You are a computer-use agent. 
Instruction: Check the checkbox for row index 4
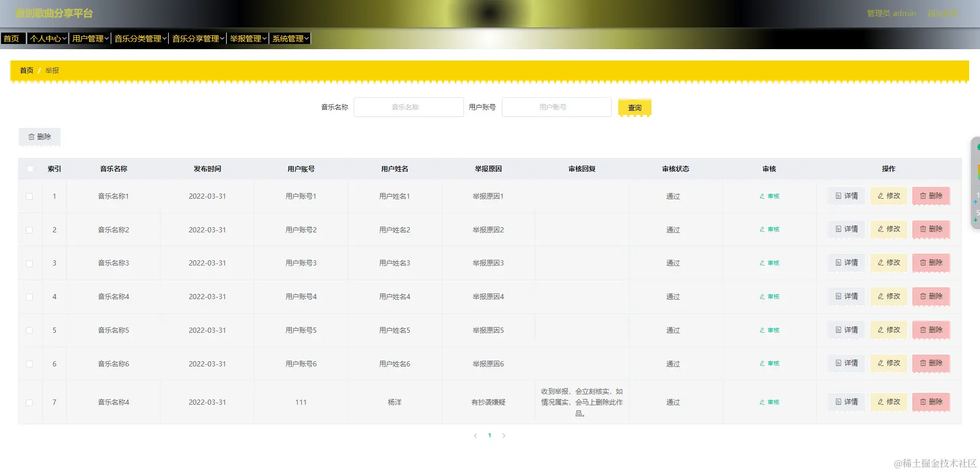click(29, 297)
